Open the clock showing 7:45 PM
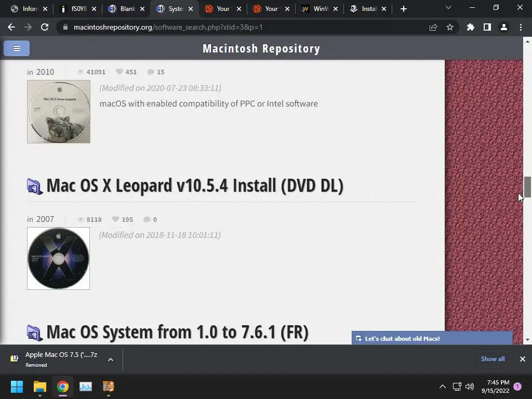 coord(495,387)
